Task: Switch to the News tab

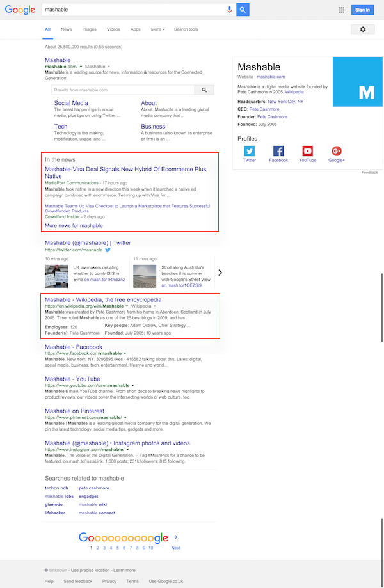Action: pyautogui.click(x=67, y=29)
